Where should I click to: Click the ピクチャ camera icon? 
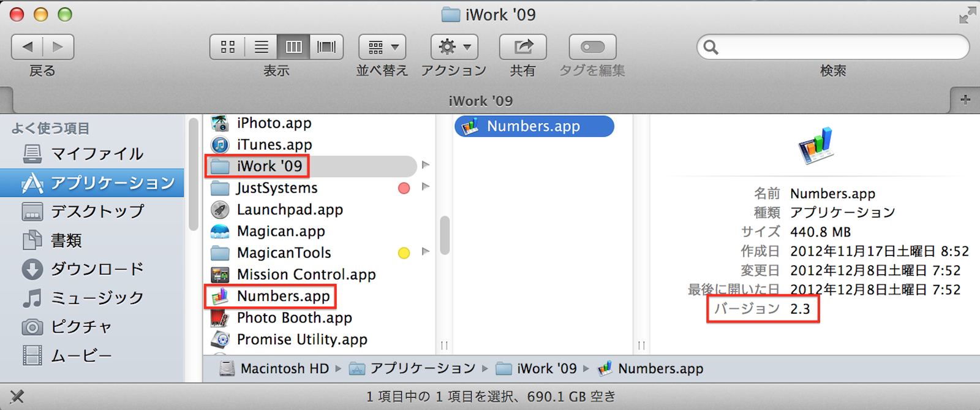tap(32, 327)
